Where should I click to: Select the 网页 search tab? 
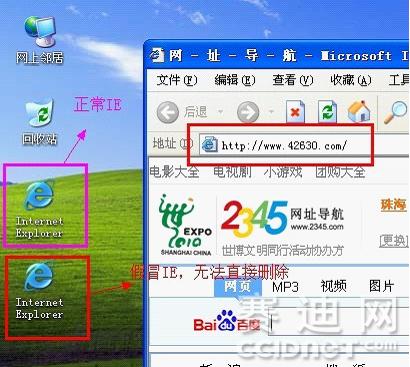238,286
